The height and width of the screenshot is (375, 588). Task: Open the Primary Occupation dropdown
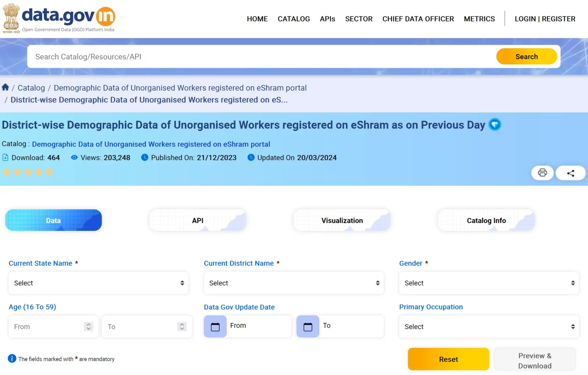pos(489,327)
